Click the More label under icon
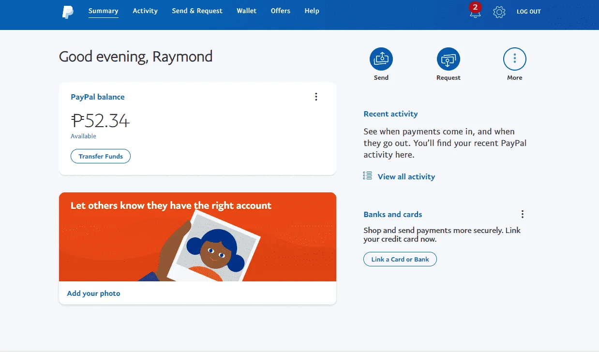Image resolution: width=599 pixels, height=364 pixels. coord(515,77)
